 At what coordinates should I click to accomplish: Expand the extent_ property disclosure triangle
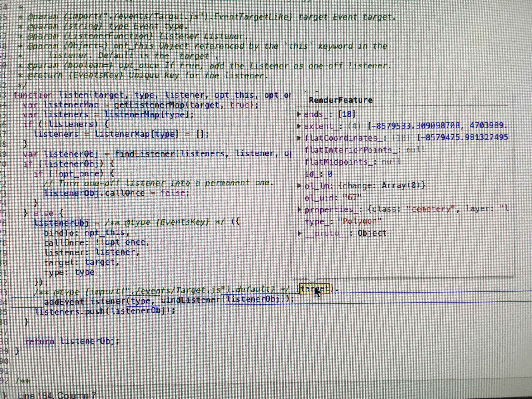(x=299, y=126)
